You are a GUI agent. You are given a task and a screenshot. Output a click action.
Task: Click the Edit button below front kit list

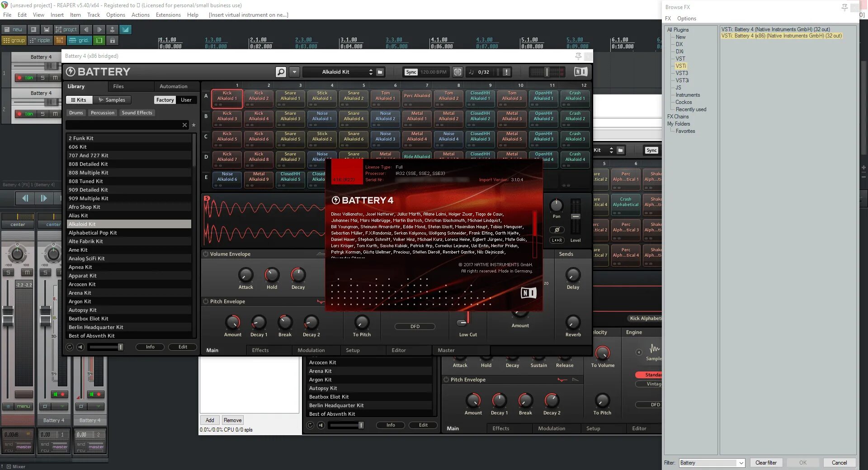(183, 347)
